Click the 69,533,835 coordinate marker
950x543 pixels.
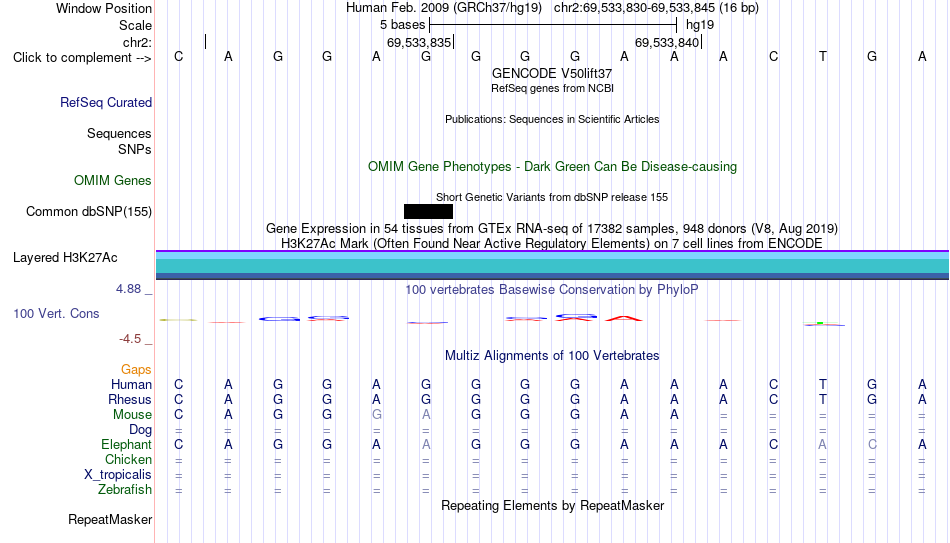pos(420,42)
